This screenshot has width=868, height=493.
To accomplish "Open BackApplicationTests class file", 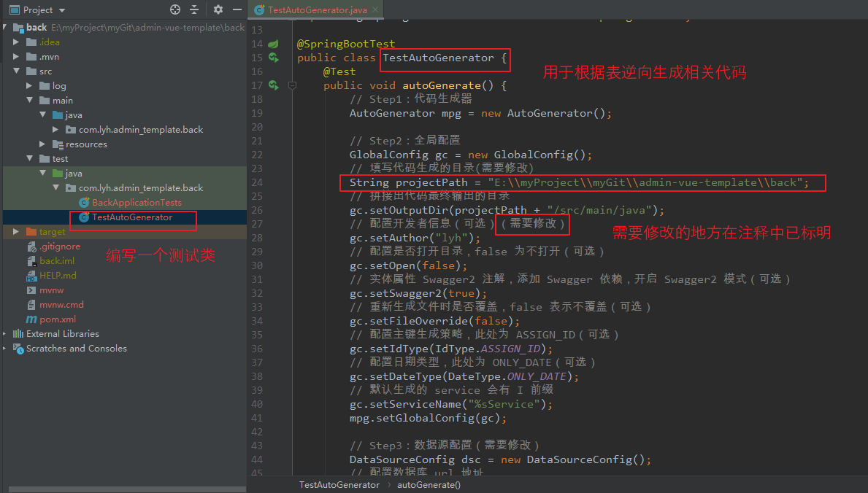I will point(137,203).
